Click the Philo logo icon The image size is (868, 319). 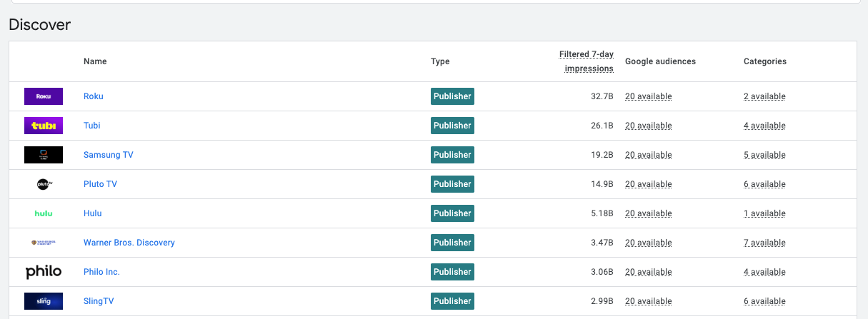pos(44,272)
